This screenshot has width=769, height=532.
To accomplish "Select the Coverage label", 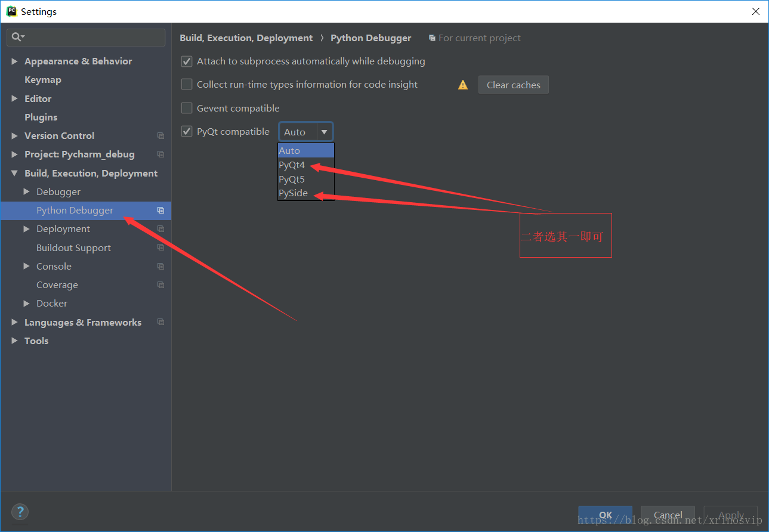I will [57, 285].
